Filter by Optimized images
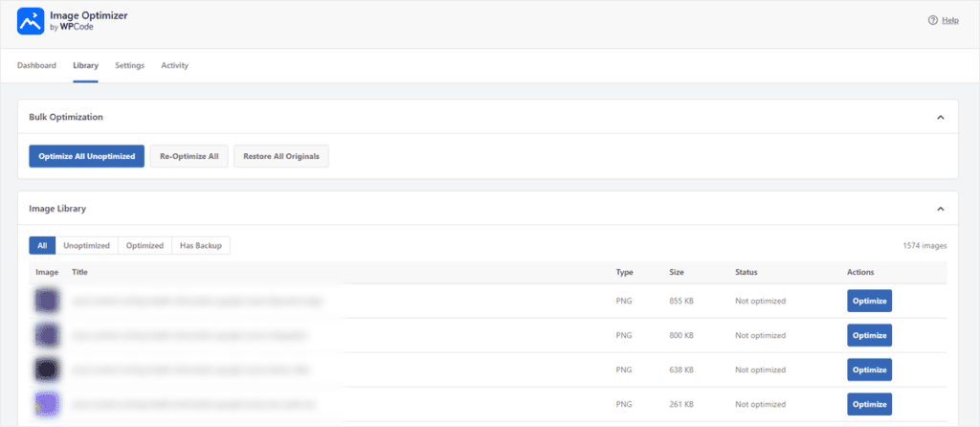980x427 pixels. click(x=145, y=246)
